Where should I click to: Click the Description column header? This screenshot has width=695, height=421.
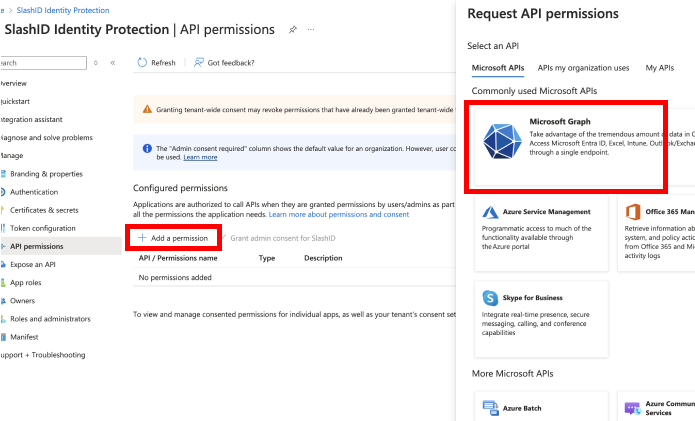pyautogui.click(x=323, y=258)
